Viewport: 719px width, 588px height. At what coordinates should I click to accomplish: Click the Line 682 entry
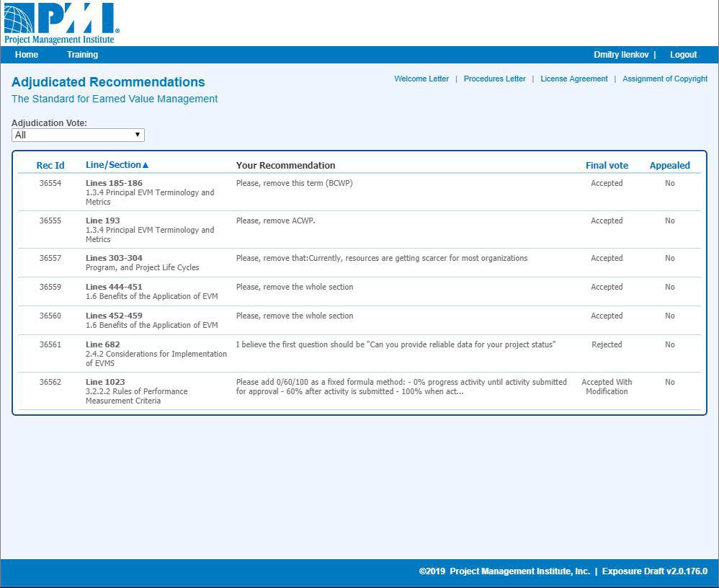click(103, 345)
